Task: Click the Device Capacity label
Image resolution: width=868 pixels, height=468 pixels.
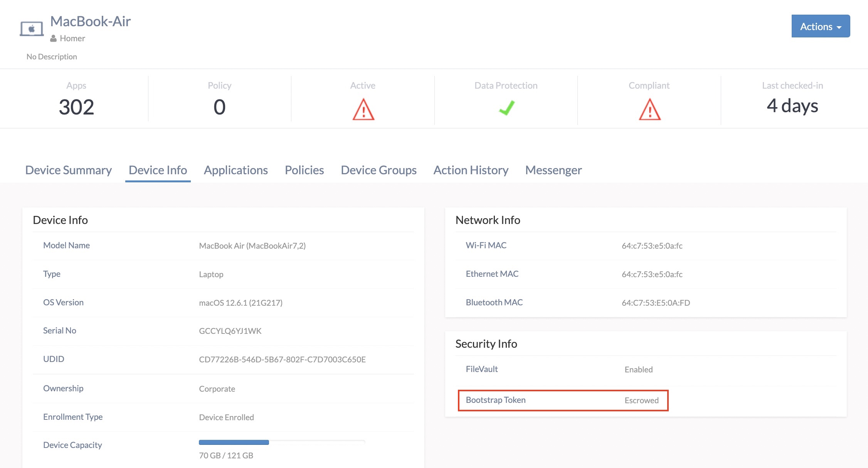Action: click(x=72, y=445)
